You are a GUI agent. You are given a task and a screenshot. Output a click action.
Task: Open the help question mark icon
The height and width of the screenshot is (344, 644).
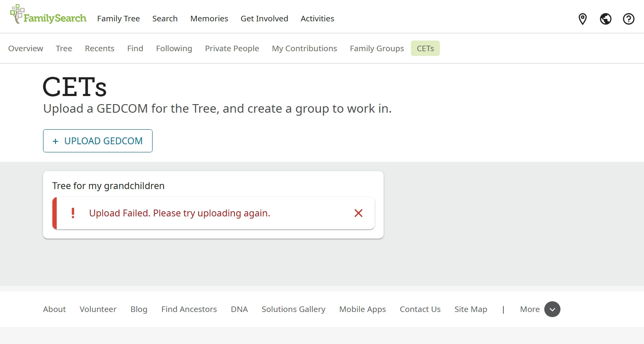pos(629,19)
